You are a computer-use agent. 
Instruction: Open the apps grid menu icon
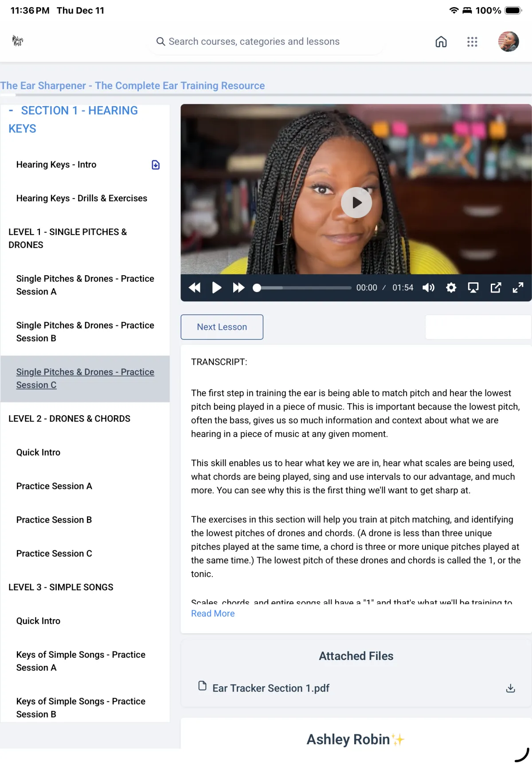(x=472, y=42)
